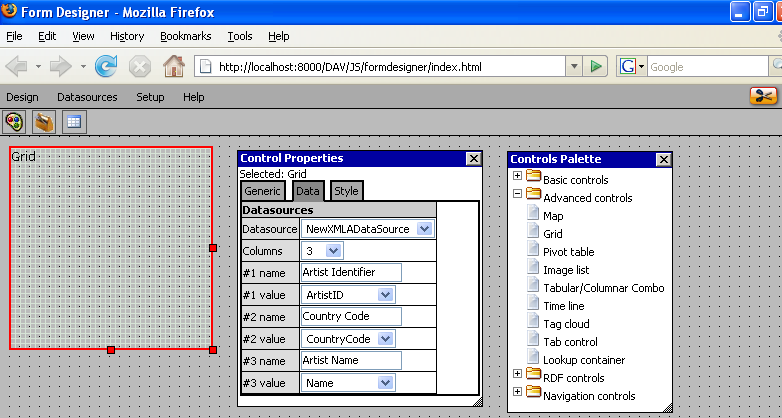
Task: Open the Columns count dropdown
Action: click(x=334, y=251)
